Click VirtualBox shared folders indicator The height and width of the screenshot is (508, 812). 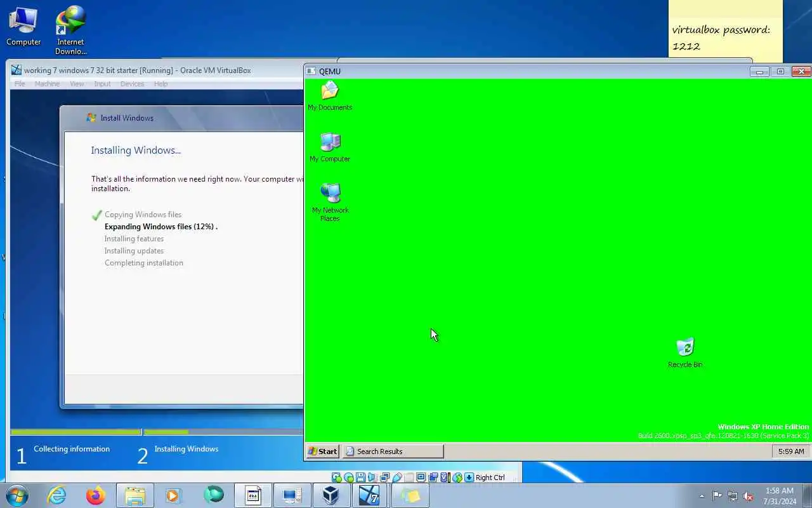point(409,478)
